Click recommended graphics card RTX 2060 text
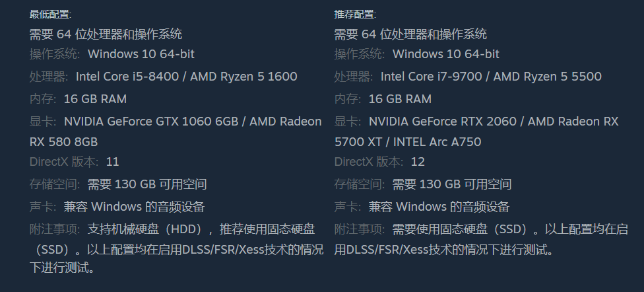 tap(488, 122)
